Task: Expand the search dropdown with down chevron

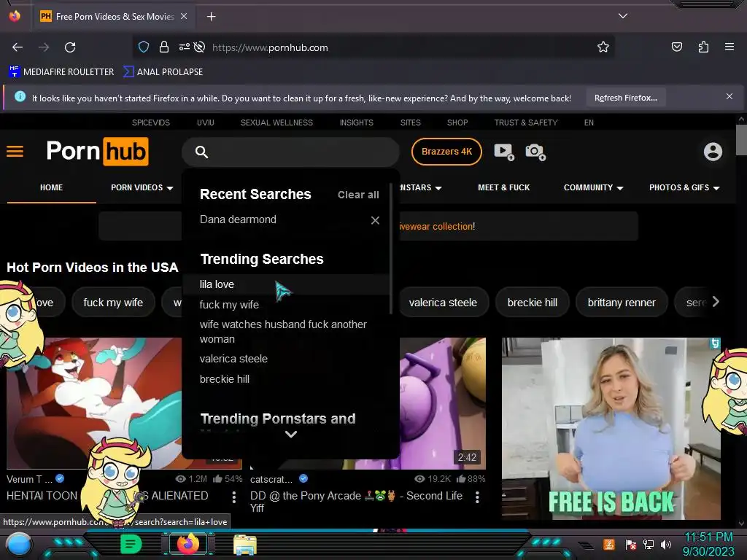Action: (290, 435)
